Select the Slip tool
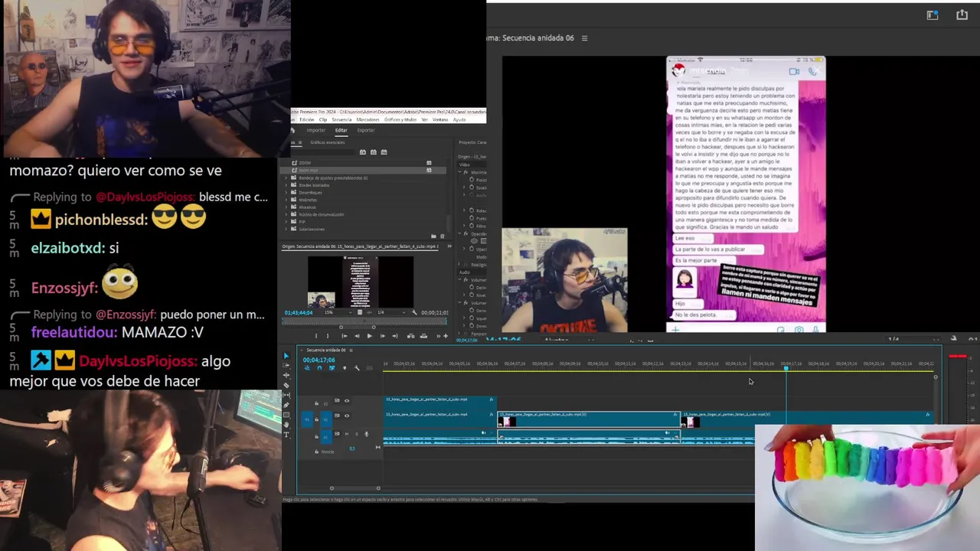 pyautogui.click(x=286, y=396)
